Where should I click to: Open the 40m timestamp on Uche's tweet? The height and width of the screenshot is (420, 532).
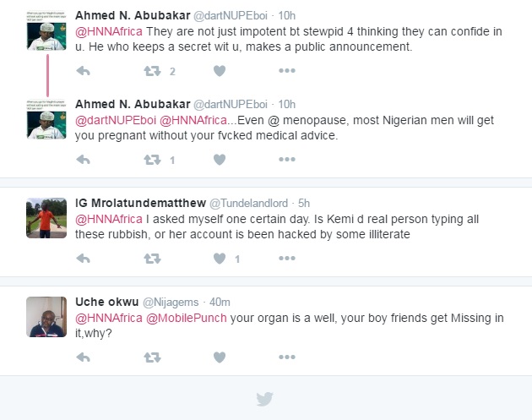220,302
